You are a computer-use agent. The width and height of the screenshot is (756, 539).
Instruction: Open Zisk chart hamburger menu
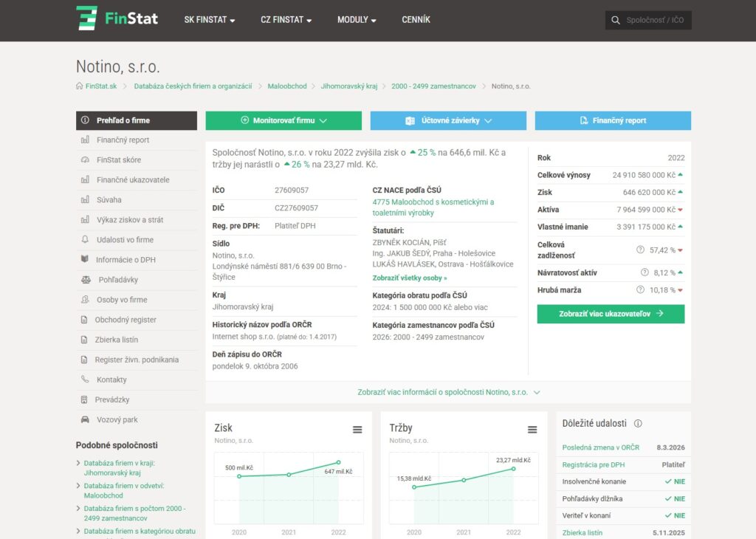[357, 430]
